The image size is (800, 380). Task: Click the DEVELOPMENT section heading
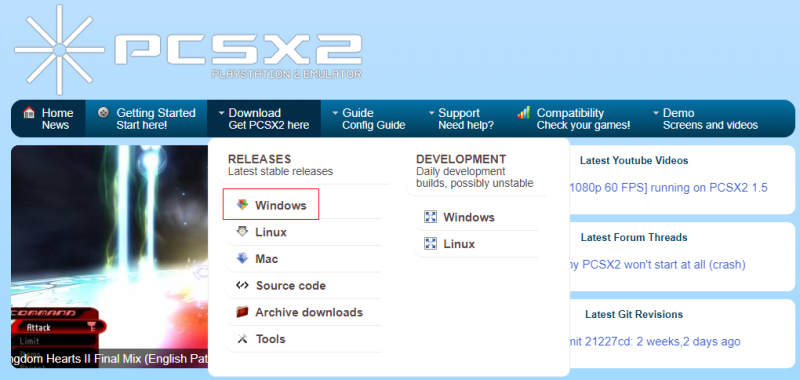pos(461,159)
